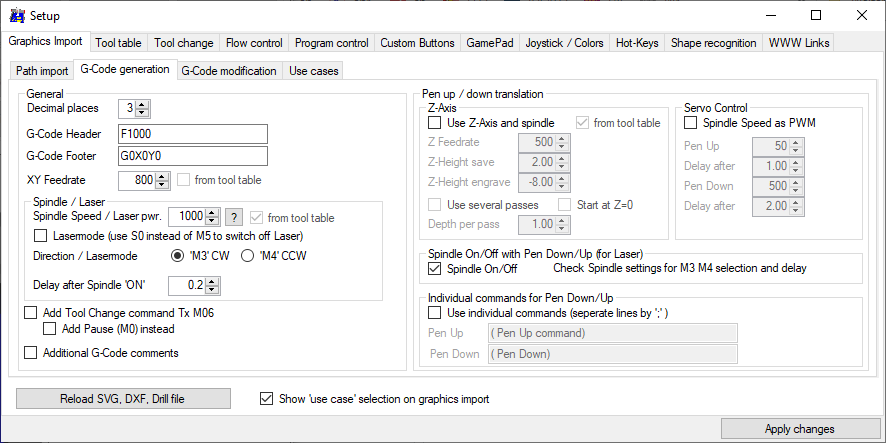Viewport: 886px width, 443px height.
Task: Open the Path import sub-tab
Action: coord(42,71)
